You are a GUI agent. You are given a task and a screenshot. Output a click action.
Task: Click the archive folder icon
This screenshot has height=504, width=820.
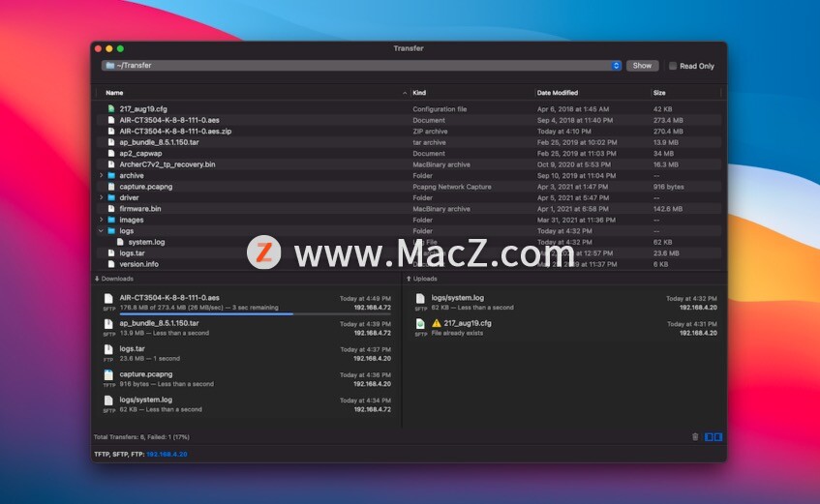111,176
